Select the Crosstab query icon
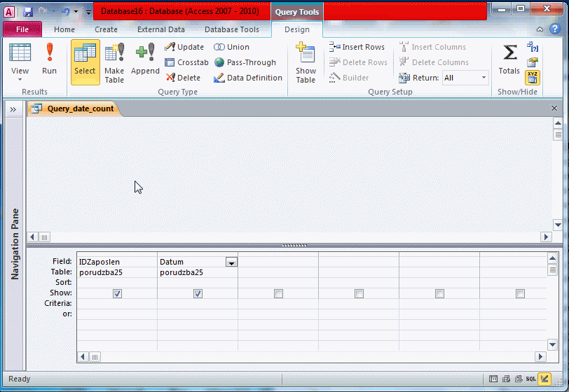Screen dimensions: 569x392 [186, 62]
